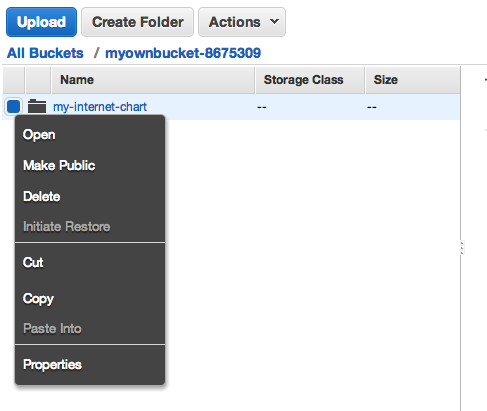Click the Create Folder button
This screenshot has height=411, width=487.
coord(137,22)
